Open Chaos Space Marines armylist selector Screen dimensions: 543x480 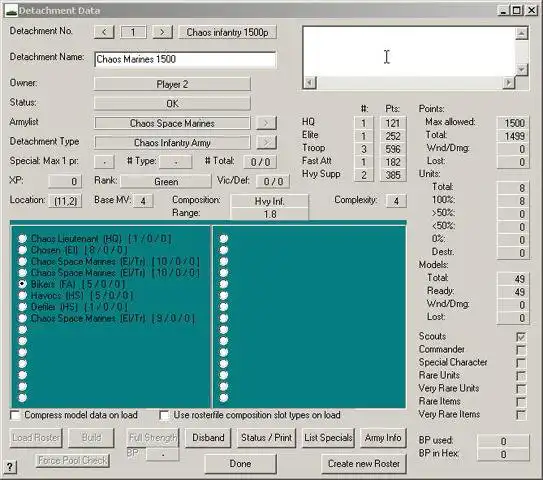pos(172,123)
